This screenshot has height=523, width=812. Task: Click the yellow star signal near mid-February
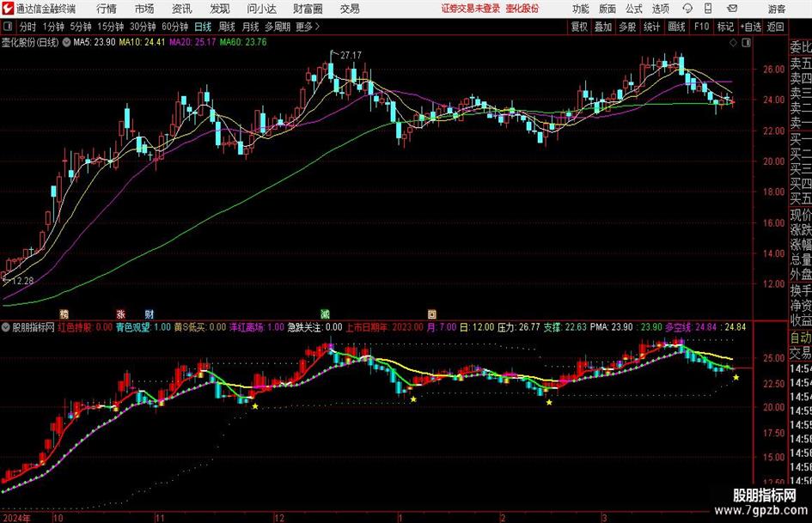(x=549, y=402)
